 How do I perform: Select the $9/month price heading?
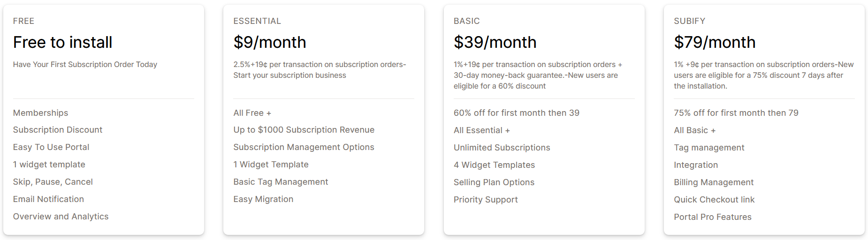(x=270, y=42)
